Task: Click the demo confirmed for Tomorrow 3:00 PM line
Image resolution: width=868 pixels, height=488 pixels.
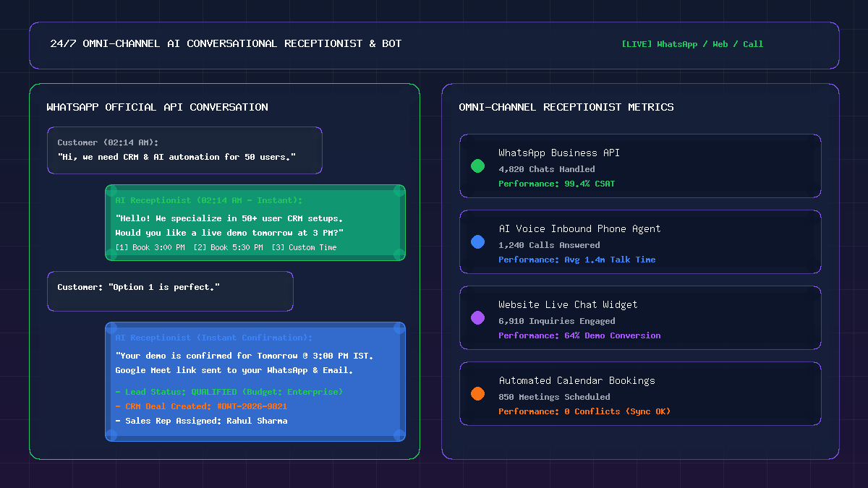Action: [244, 356]
